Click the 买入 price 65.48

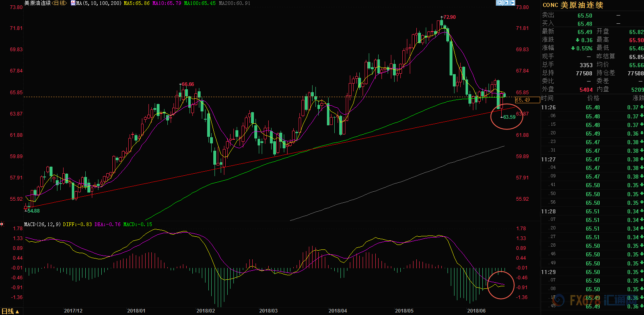pyautogui.click(x=585, y=24)
